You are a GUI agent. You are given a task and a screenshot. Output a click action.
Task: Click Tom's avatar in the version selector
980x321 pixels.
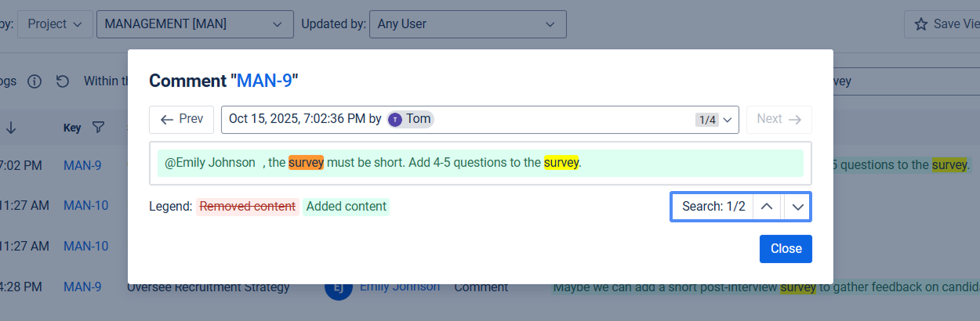point(395,119)
